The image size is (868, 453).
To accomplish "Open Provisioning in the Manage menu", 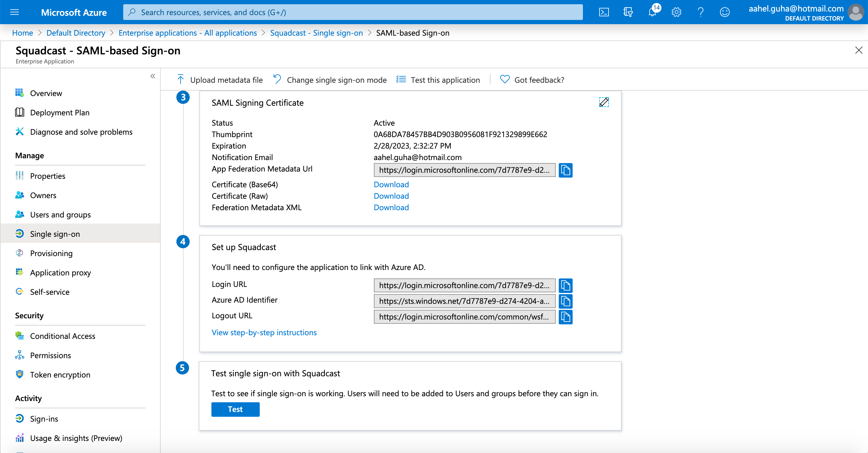I will pyautogui.click(x=51, y=253).
